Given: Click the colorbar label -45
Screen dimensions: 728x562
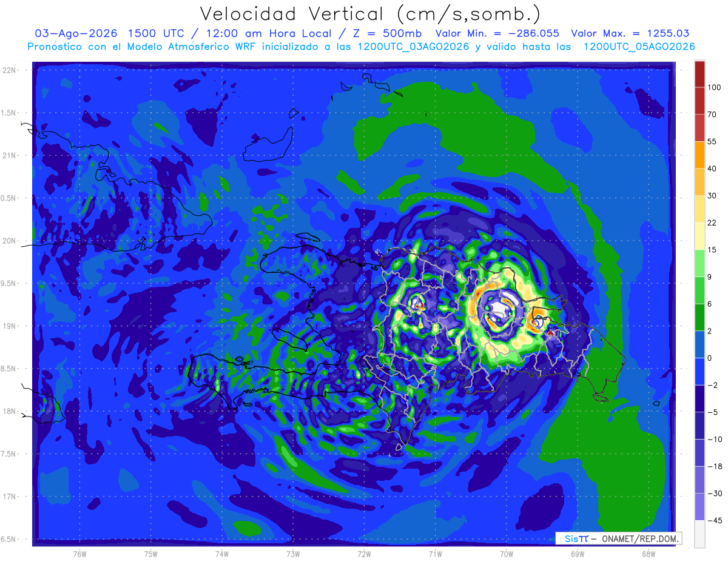Looking at the screenshot, I should point(715,520).
